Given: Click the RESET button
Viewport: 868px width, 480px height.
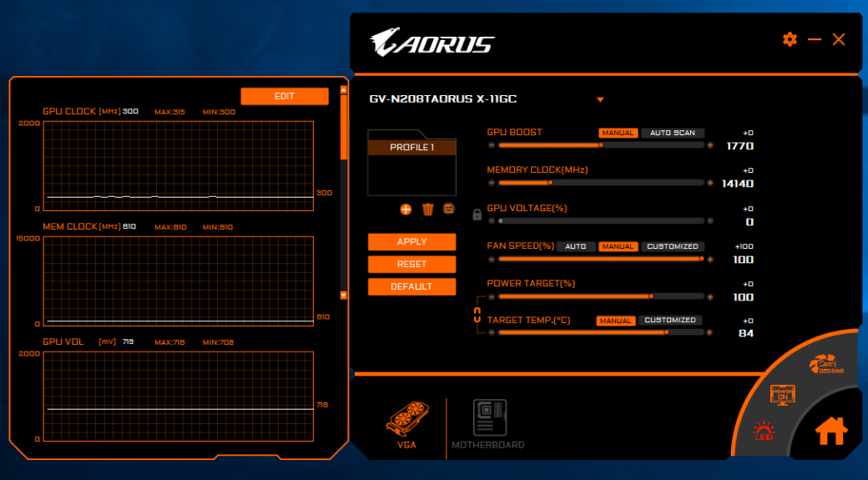Looking at the screenshot, I should tap(411, 264).
